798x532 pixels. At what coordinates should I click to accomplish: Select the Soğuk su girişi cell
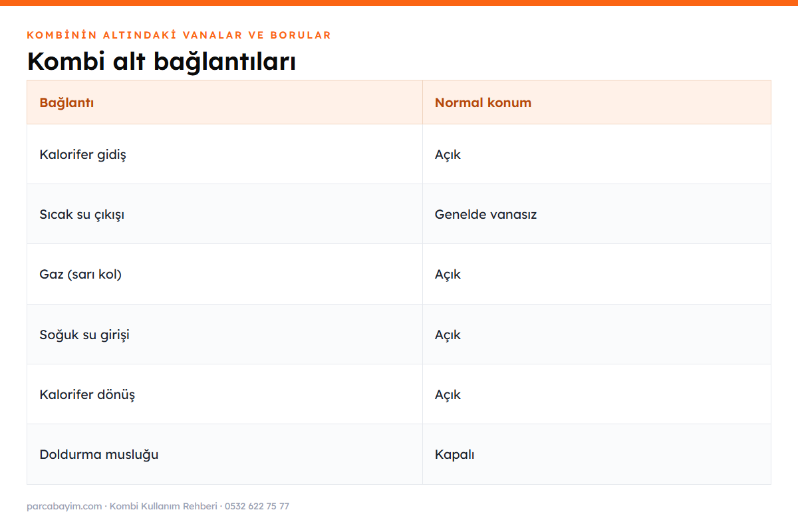click(x=225, y=334)
